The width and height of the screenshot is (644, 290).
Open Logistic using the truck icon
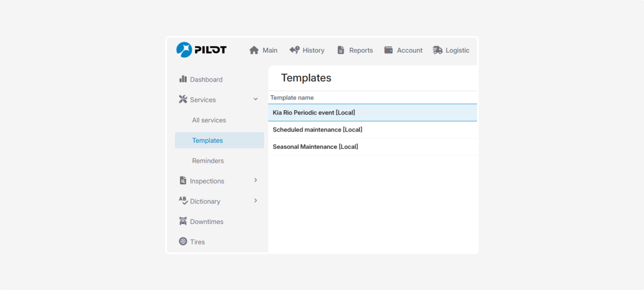coord(437,50)
